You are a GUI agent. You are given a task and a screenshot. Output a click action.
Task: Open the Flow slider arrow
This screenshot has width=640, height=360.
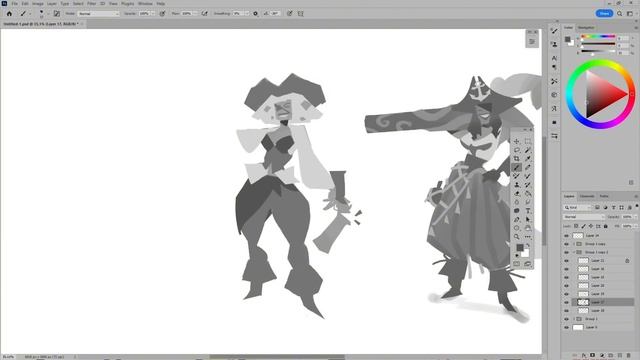tap(195, 13)
